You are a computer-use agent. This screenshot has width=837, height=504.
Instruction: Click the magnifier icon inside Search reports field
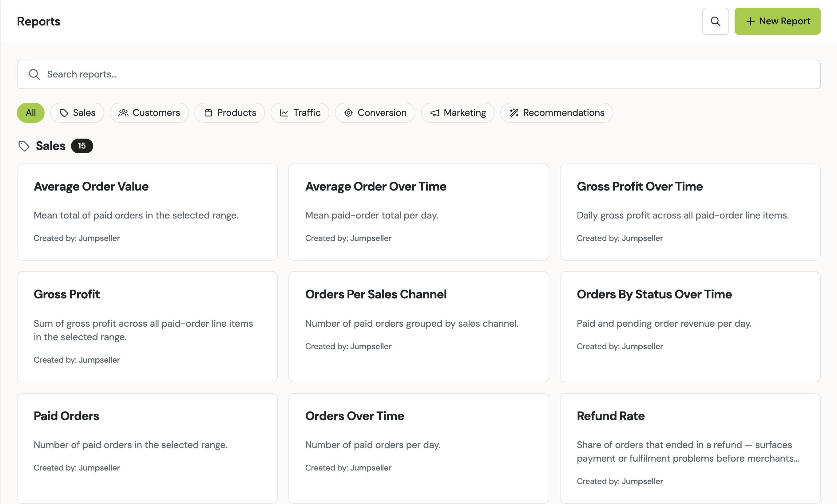34,74
